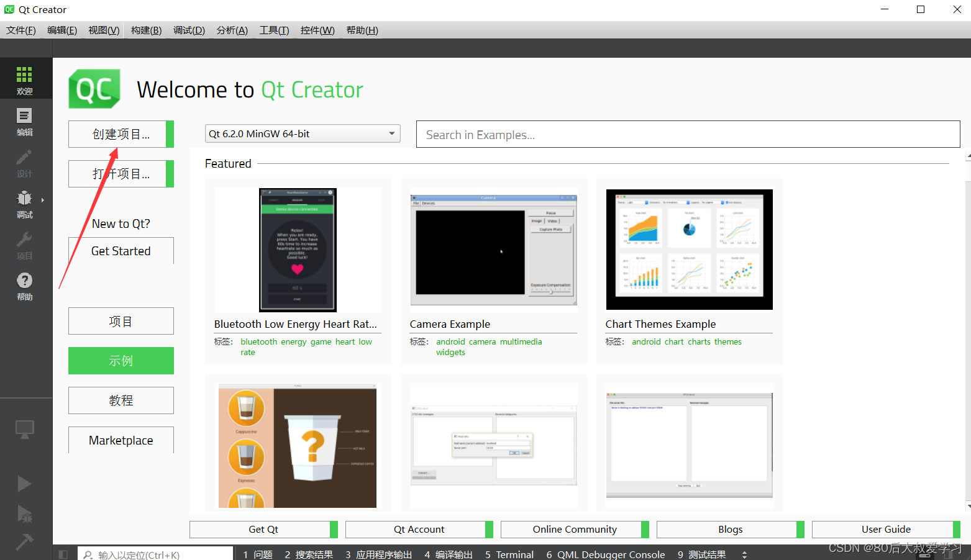The height and width of the screenshot is (560, 971).
Task: Open the 工具(T) menu
Action: point(274,30)
